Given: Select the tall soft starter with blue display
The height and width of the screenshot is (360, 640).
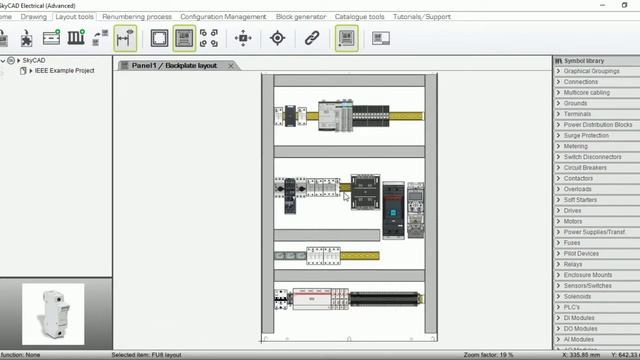Looking at the screenshot, I should 393,211.
